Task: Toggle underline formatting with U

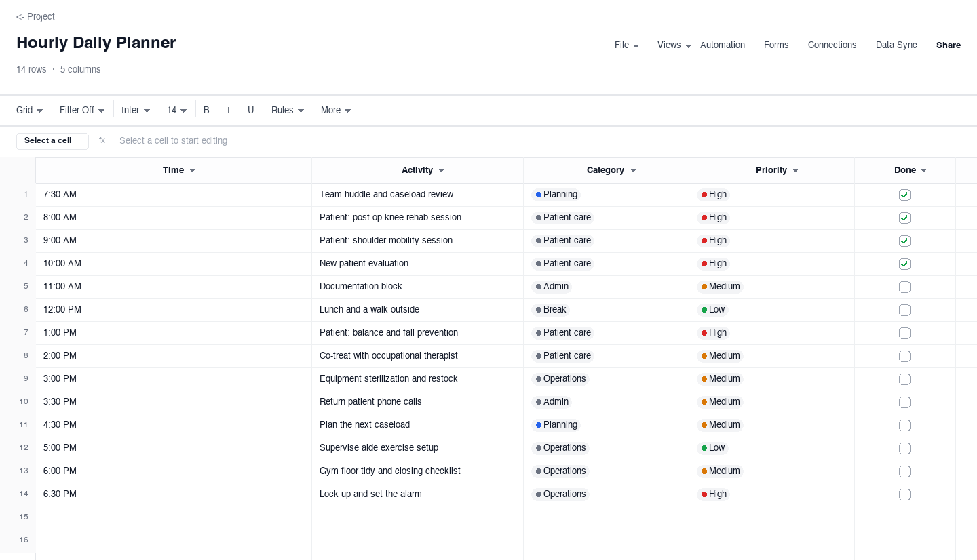Action: coord(250,110)
